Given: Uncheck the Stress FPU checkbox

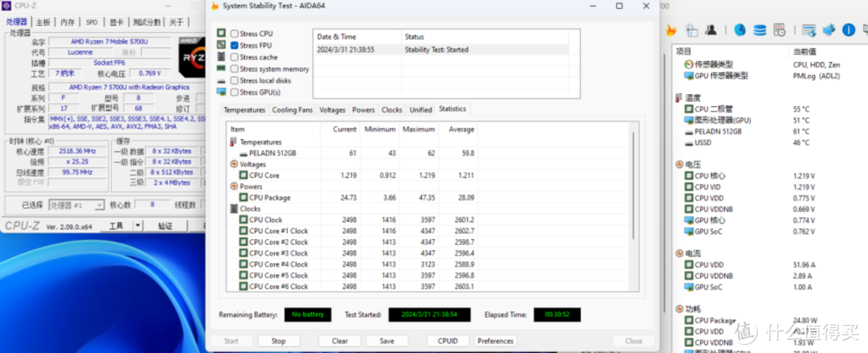Looking at the screenshot, I should 235,46.
